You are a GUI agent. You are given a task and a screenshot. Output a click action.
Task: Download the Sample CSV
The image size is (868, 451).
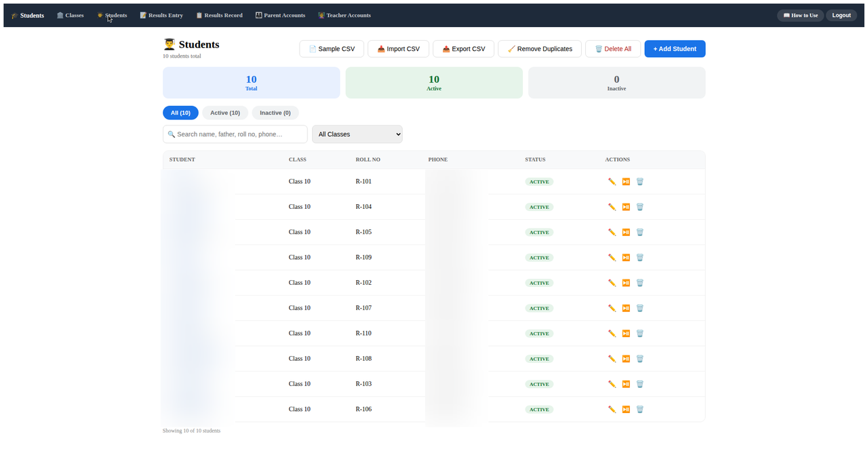(332, 49)
